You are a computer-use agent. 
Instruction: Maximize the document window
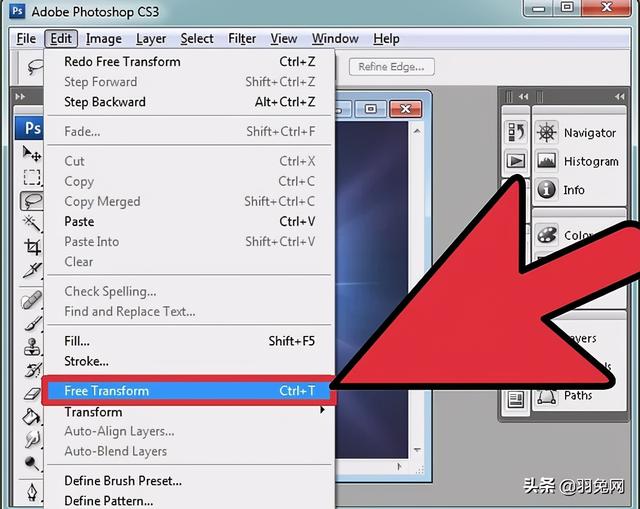371,109
